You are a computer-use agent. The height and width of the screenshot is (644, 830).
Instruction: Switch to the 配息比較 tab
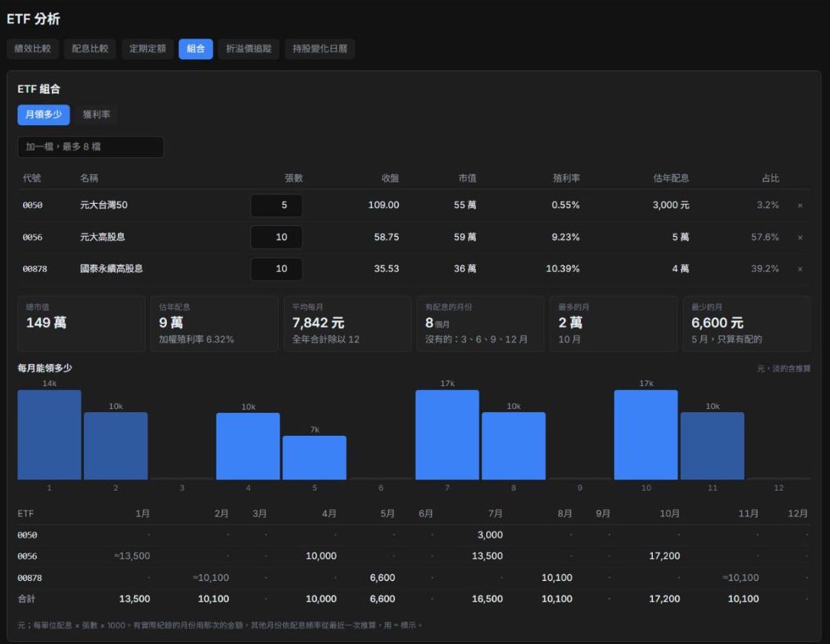pyautogui.click(x=90, y=49)
